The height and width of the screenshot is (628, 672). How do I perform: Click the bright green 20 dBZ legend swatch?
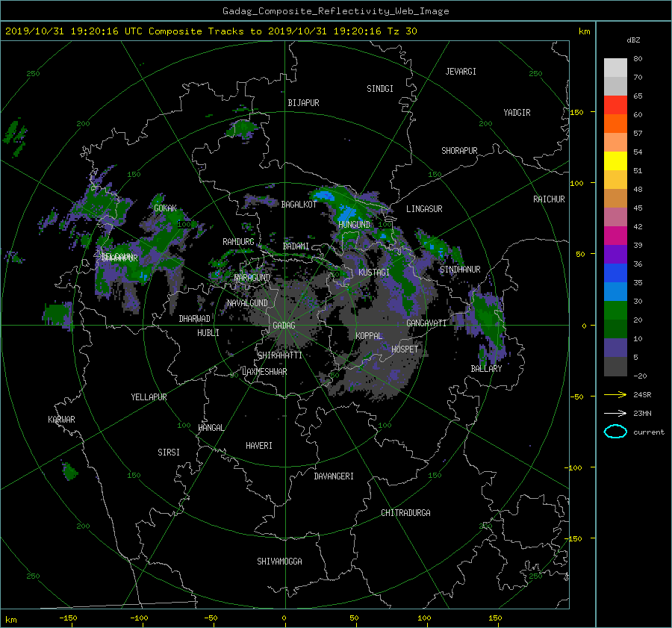[615, 311]
